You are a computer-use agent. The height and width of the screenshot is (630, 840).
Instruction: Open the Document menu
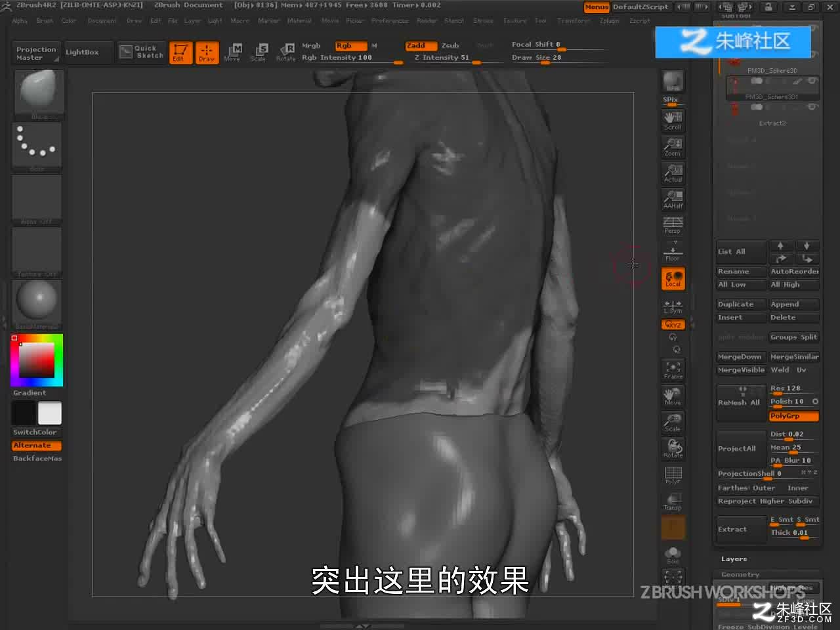coord(102,21)
